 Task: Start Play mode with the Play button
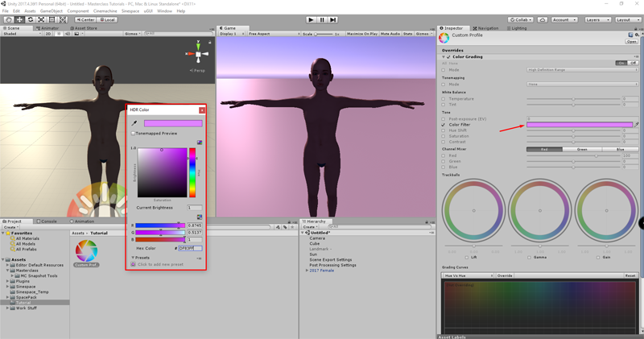tap(311, 19)
